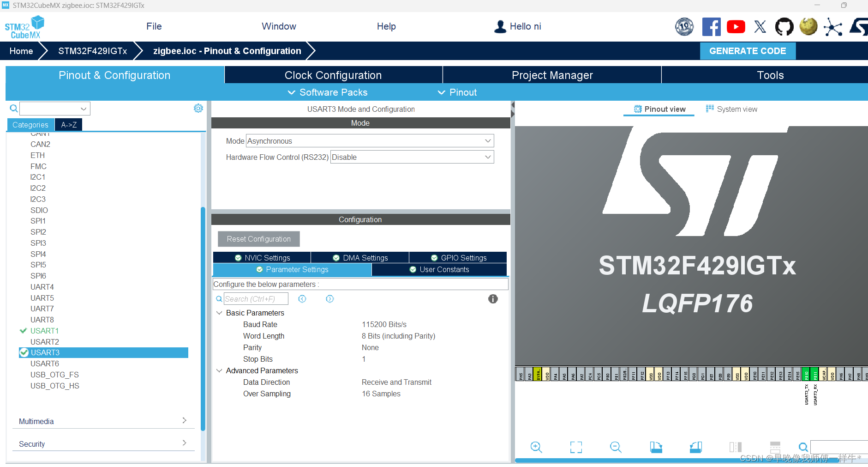Open the YouTube icon link
Image resolution: width=868 pixels, height=467 pixels.
(736, 27)
